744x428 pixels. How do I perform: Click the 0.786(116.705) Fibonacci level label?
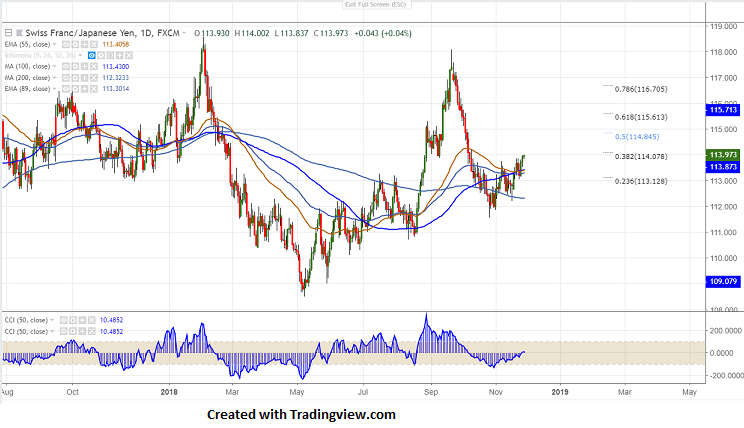pos(641,89)
